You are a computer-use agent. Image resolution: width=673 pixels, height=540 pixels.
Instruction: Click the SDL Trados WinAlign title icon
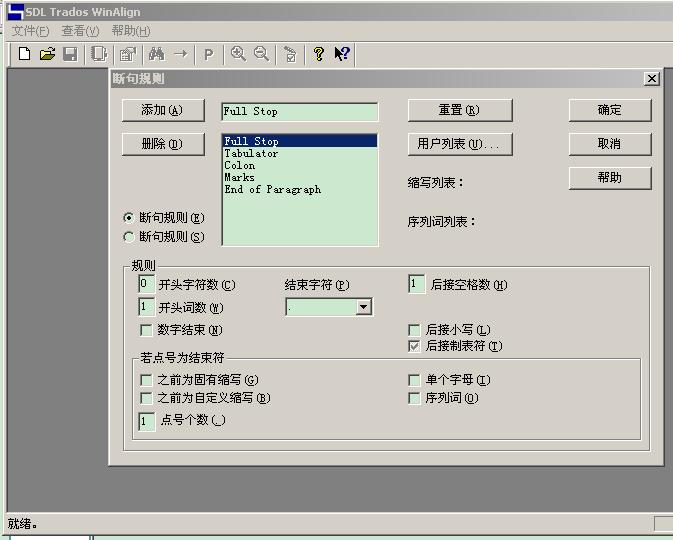pyautogui.click(x=15, y=12)
